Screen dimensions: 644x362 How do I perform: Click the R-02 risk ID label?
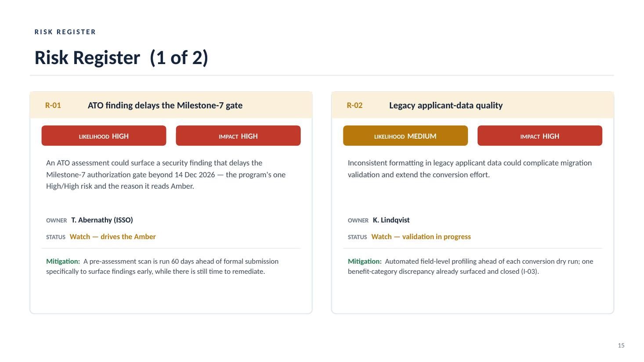[355, 105]
